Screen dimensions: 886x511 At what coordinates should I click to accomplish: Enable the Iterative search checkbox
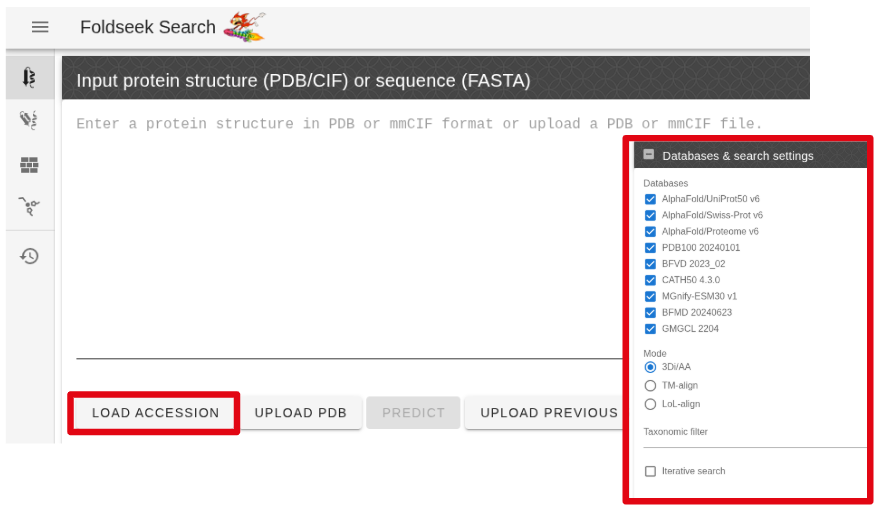(650, 471)
